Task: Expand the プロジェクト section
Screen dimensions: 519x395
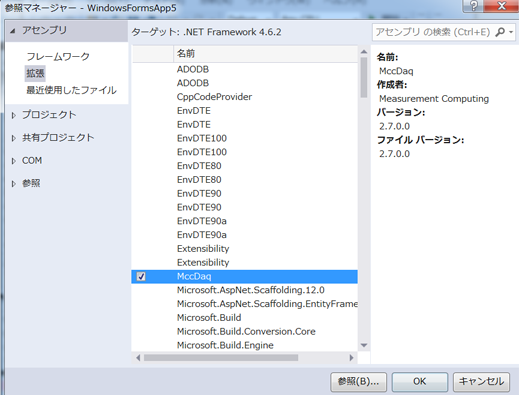Action: [x=13, y=115]
